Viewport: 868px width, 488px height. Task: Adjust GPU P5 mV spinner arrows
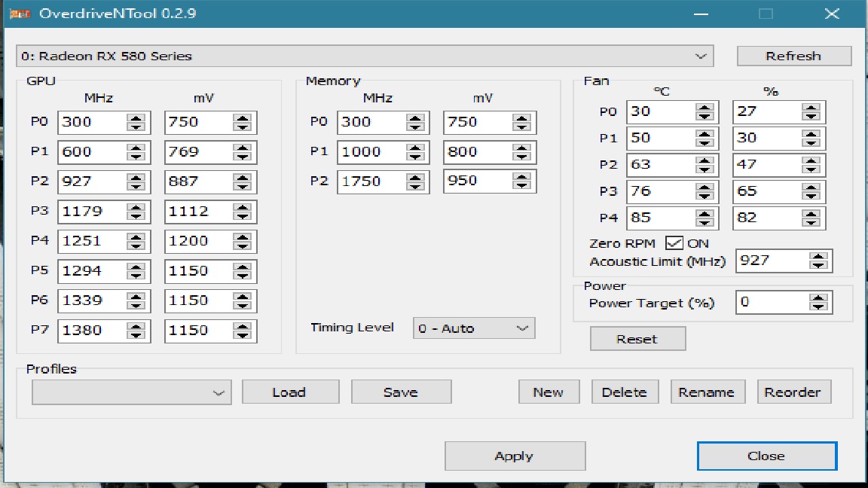click(x=243, y=271)
